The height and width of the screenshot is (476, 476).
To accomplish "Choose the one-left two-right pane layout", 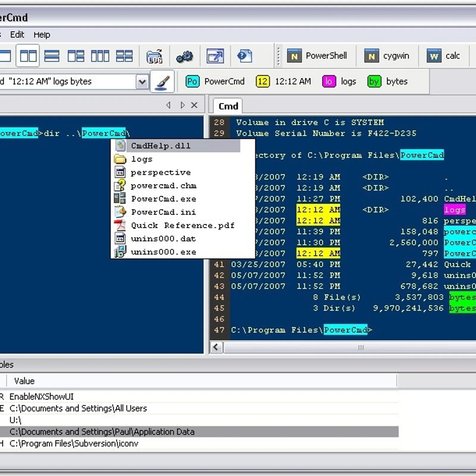I will (x=76, y=56).
